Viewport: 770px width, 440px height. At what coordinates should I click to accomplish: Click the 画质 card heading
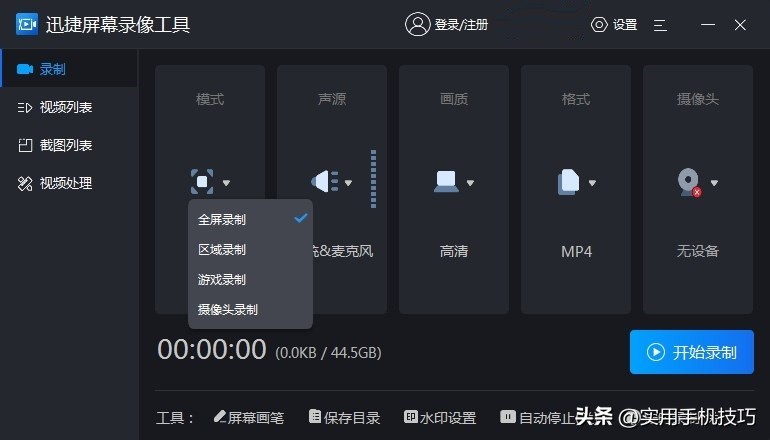click(454, 99)
